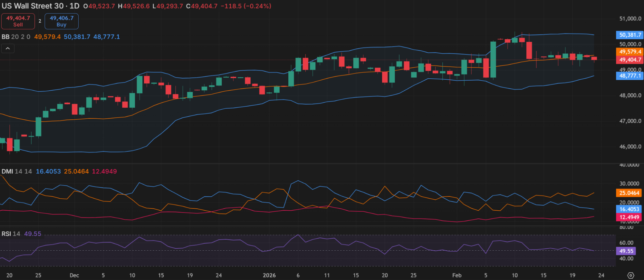Click the spread value between Sell and Buy
644x280 pixels.
tap(40, 21)
